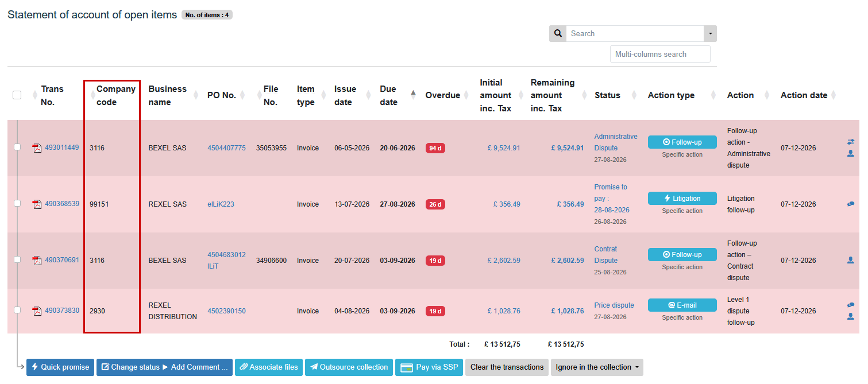Image resolution: width=868 pixels, height=384 pixels.
Task: Open Contrat Dispute status link
Action: (606, 255)
